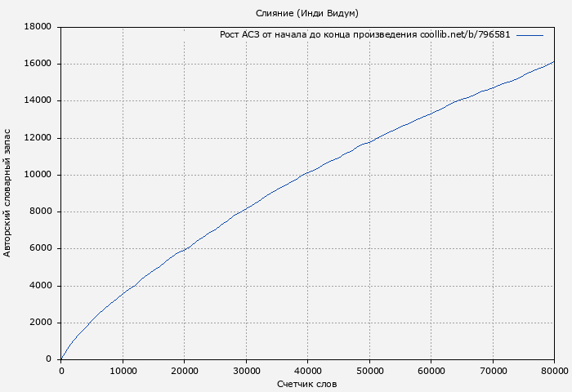Select the 12000 tick label on the y-axis
572x392 pixels.
tap(38, 138)
